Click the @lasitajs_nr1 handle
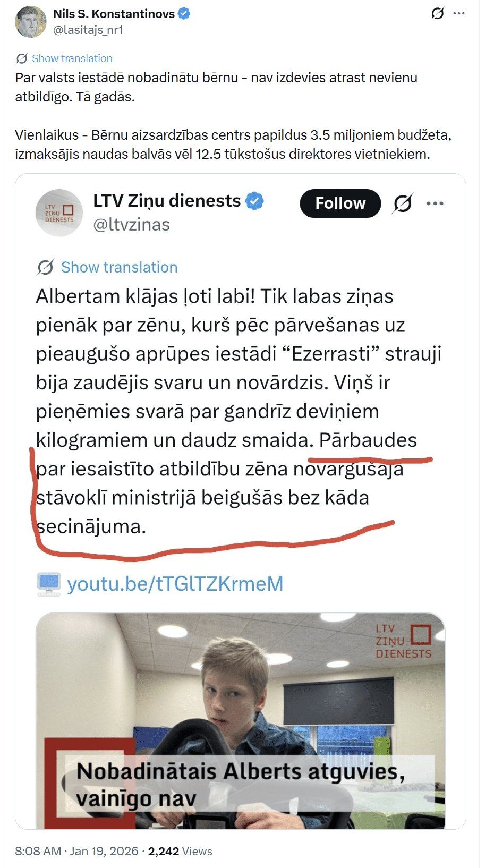This screenshot has width=494, height=868. (88, 30)
